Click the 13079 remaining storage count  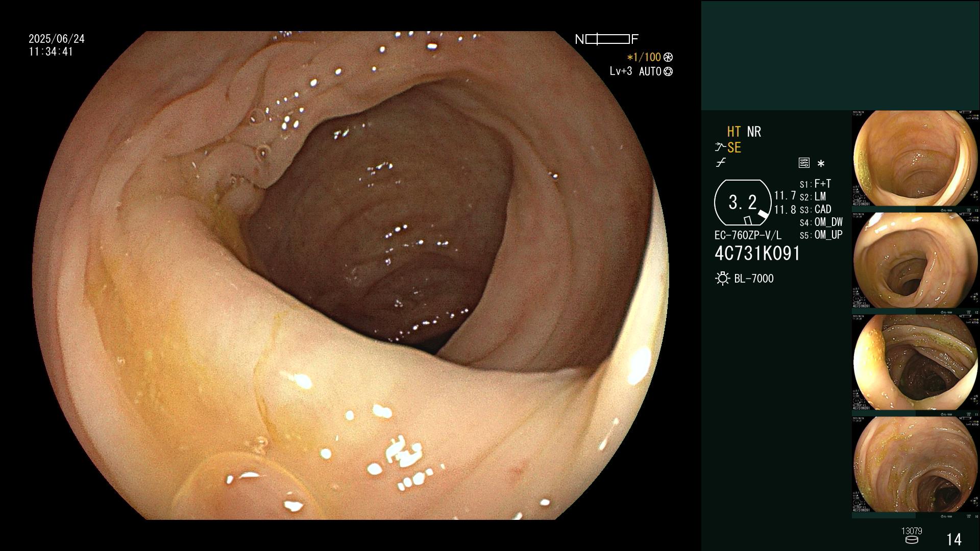912,531
